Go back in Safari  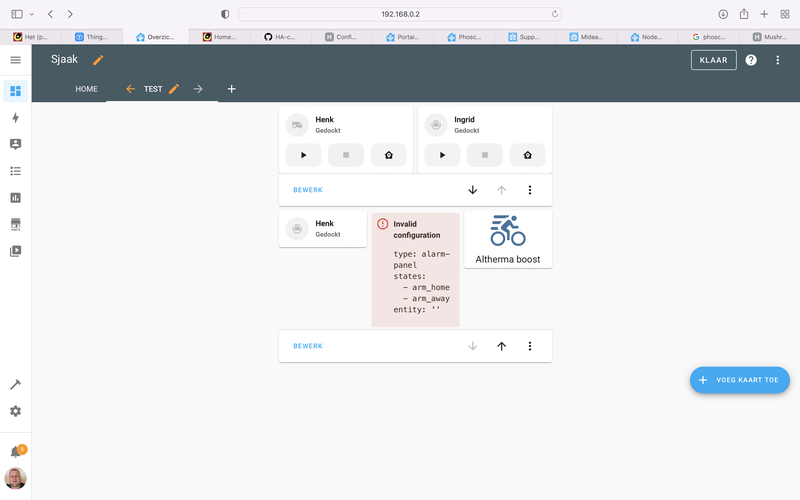click(51, 14)
